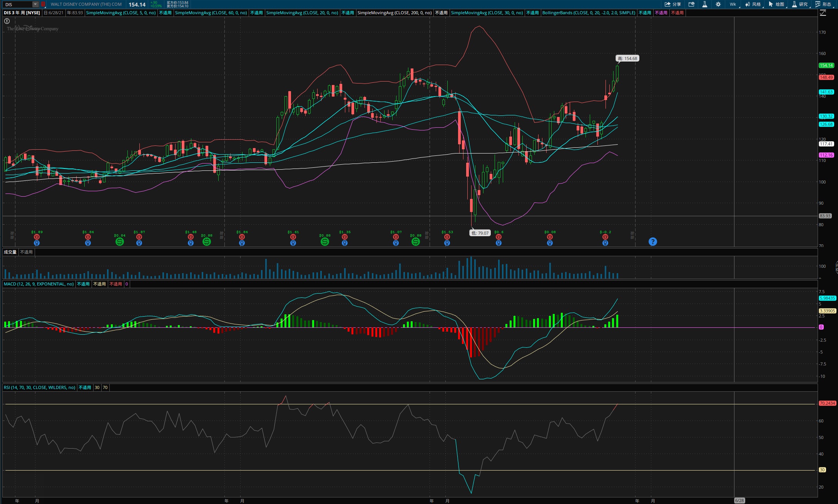Click the DIS 3 年 周 [NYSE] chart title
This screenshot has width=838, height=504.
point(22,13)
